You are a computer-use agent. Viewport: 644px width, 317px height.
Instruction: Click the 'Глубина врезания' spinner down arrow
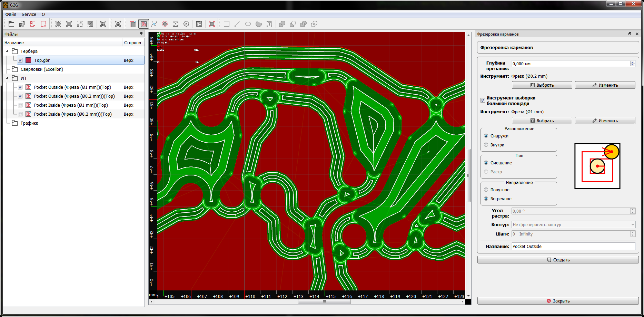click(632, 65)
